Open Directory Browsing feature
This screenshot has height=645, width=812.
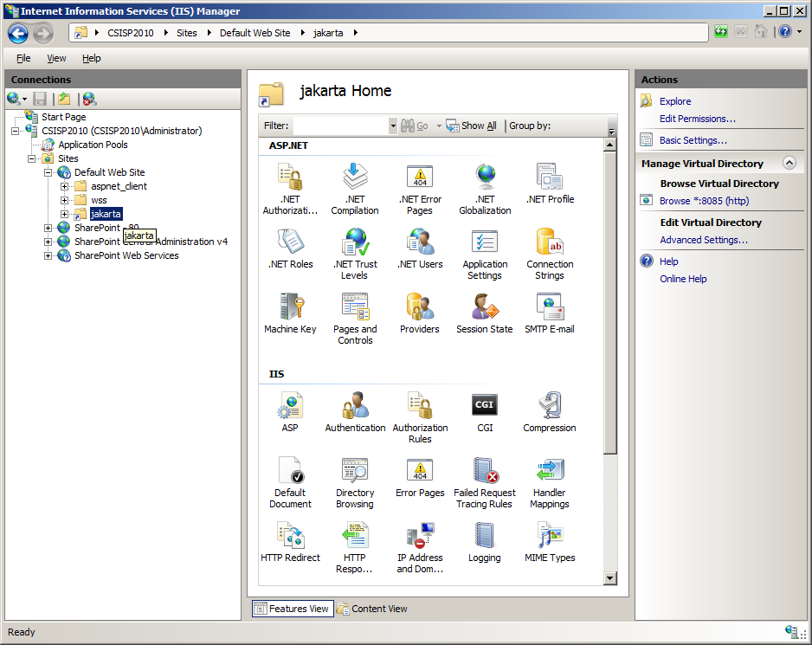click(x=355, y=482)
